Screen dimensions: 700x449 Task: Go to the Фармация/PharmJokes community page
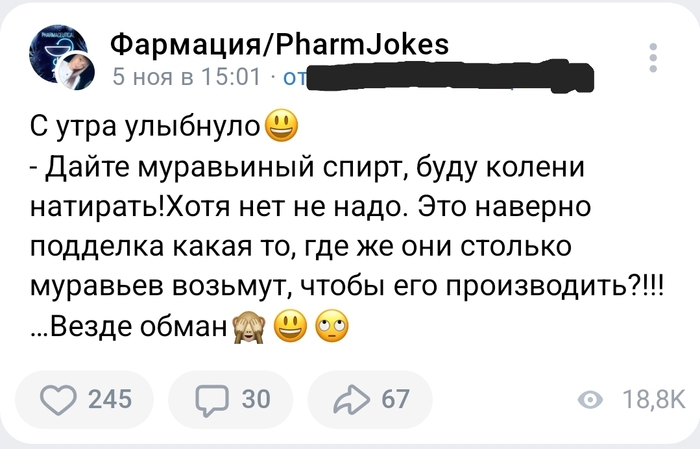tap(278, 44)
